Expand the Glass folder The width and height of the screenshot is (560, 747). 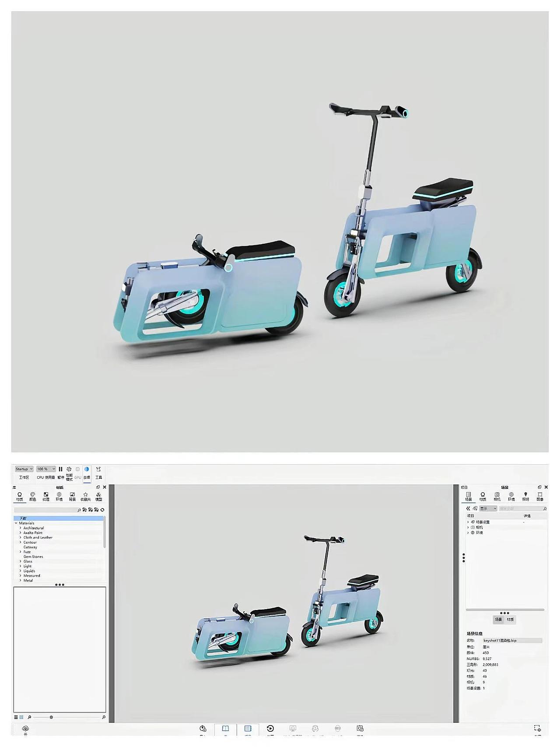[x=20, y=561]
